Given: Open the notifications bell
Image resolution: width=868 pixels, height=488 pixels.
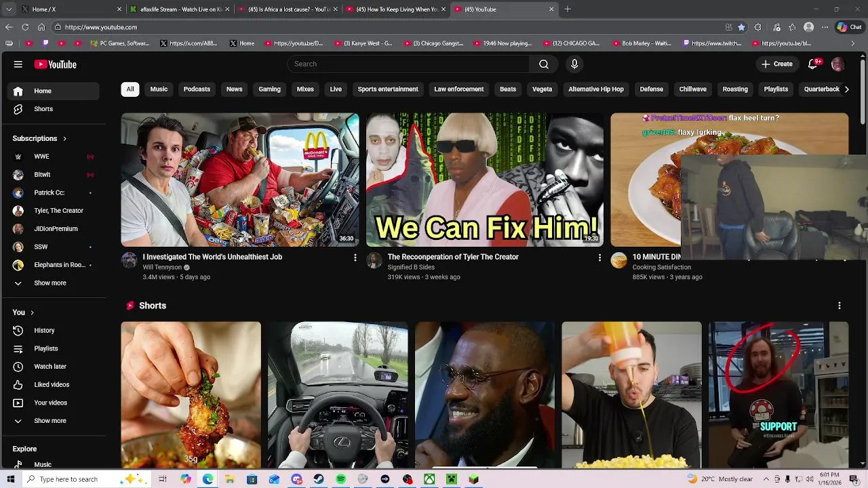Looking at the screenshot, I should coord(813,64).
